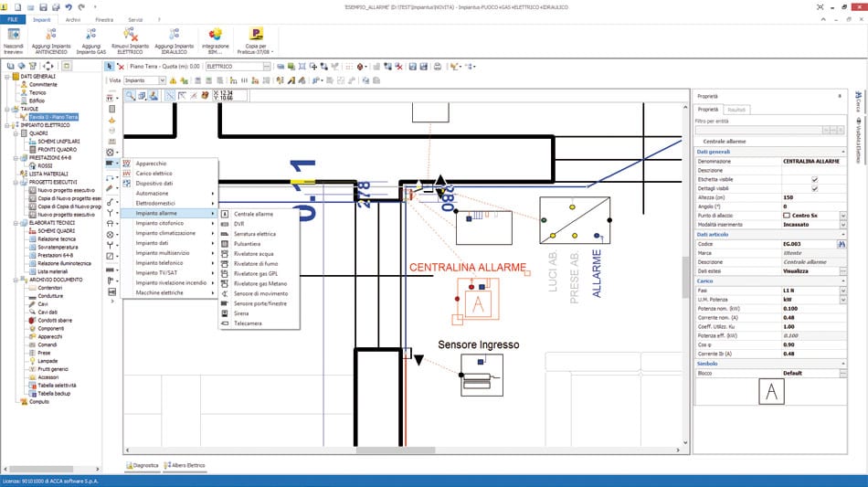This screenshot has width=868, height=487.
Task: Click the Blocco Default ellipsis button
Action: pyautogui.click(x=842, y=373)
